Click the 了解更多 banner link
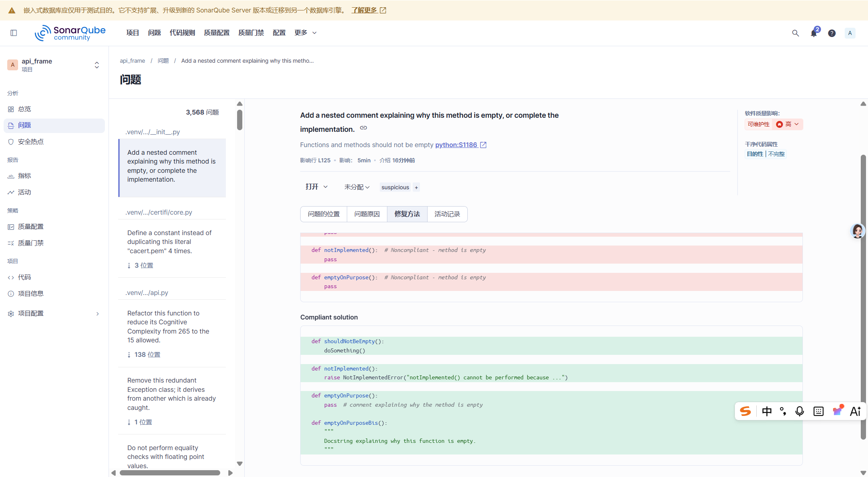The height and width of the screenshot is (477, 868). tap(364, 10)
